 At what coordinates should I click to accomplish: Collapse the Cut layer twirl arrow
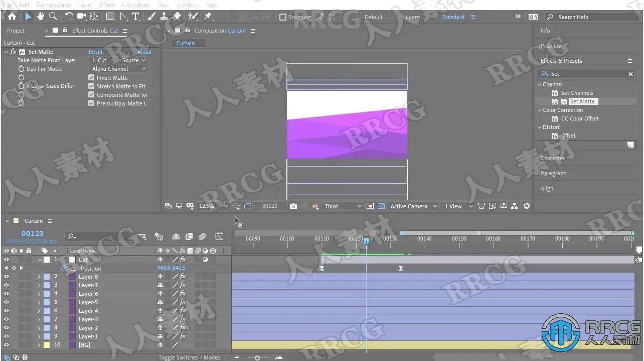40,260
